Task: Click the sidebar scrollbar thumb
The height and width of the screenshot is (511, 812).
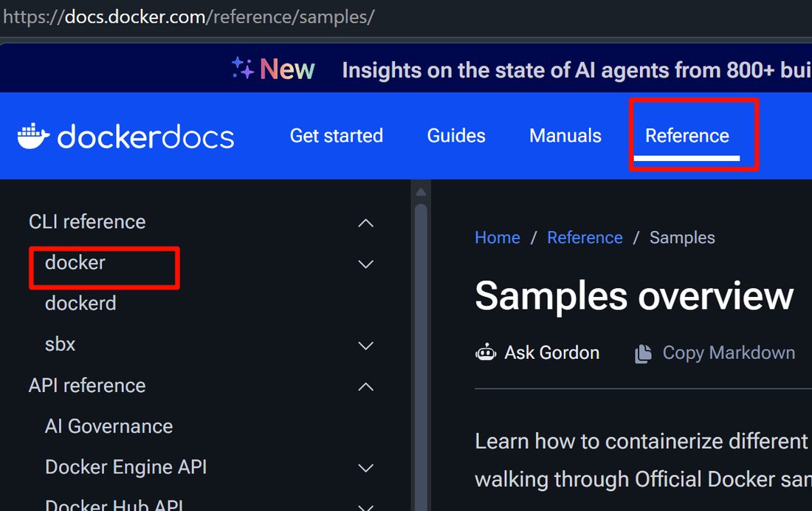Action: [421, 357]
